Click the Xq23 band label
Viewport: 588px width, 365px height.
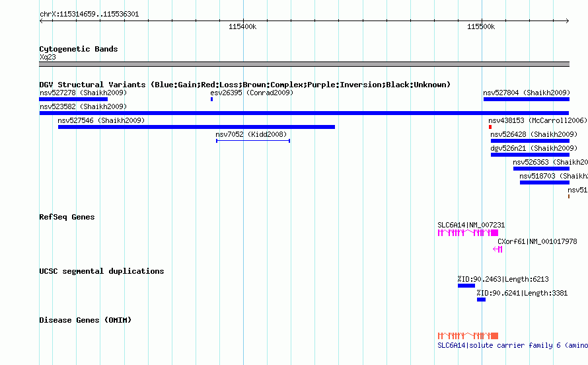(48, 57)
